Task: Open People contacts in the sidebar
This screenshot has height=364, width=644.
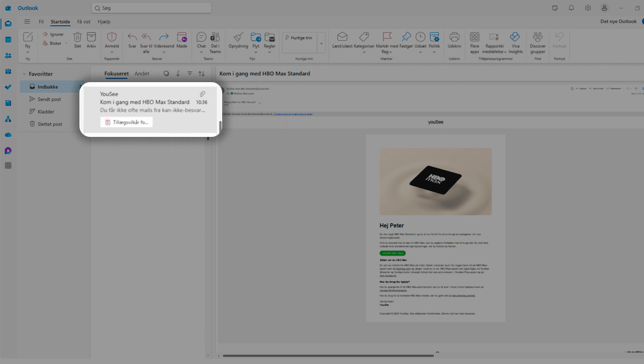Action: (x=8, y=55)
